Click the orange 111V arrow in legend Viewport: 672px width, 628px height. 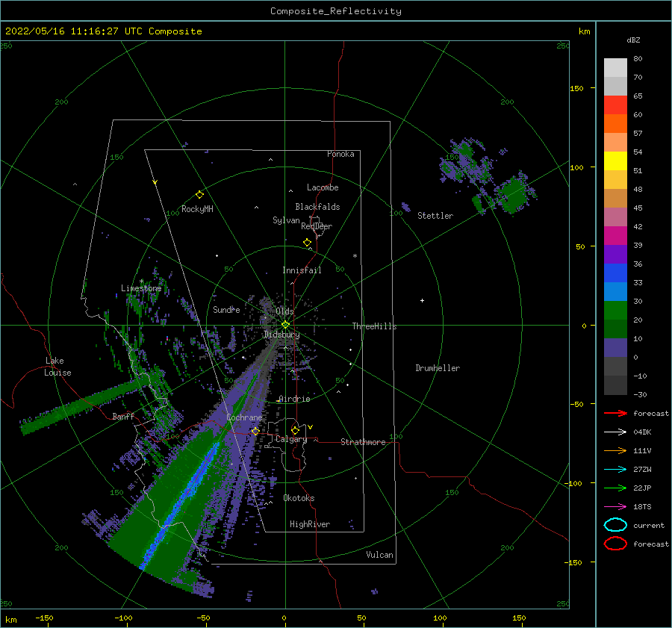615,450
